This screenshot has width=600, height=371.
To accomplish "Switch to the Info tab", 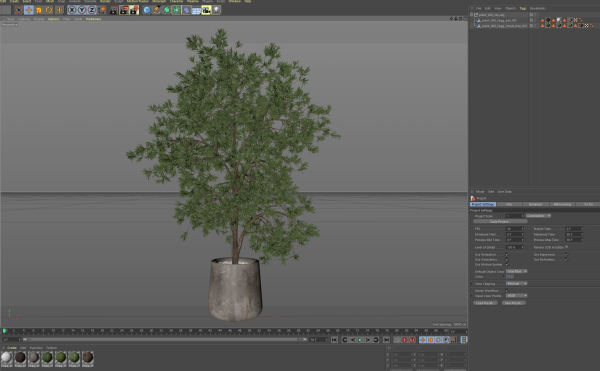I will click(x=509, y=204).
